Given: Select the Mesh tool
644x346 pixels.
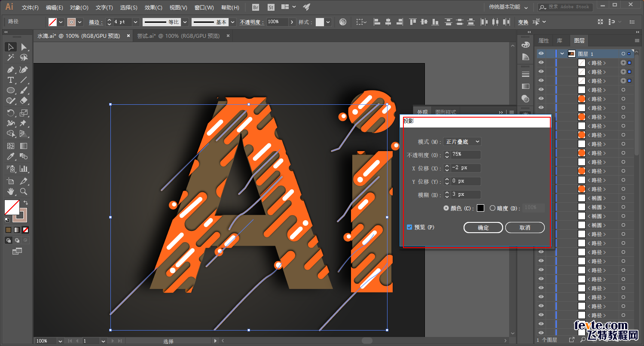Looking at the screenshot, I should pos(11,146).
